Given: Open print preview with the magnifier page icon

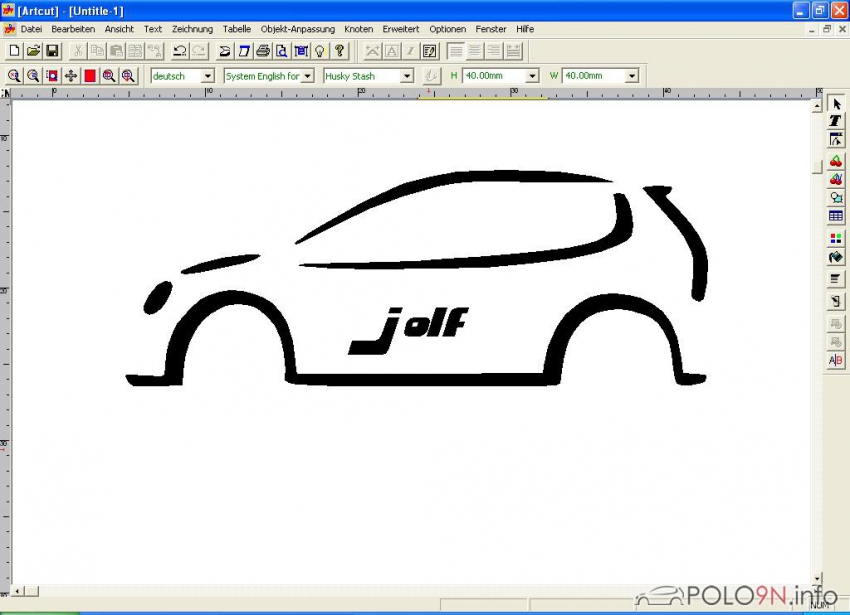Looking at the screenshot, I should [x=282, y=51].
